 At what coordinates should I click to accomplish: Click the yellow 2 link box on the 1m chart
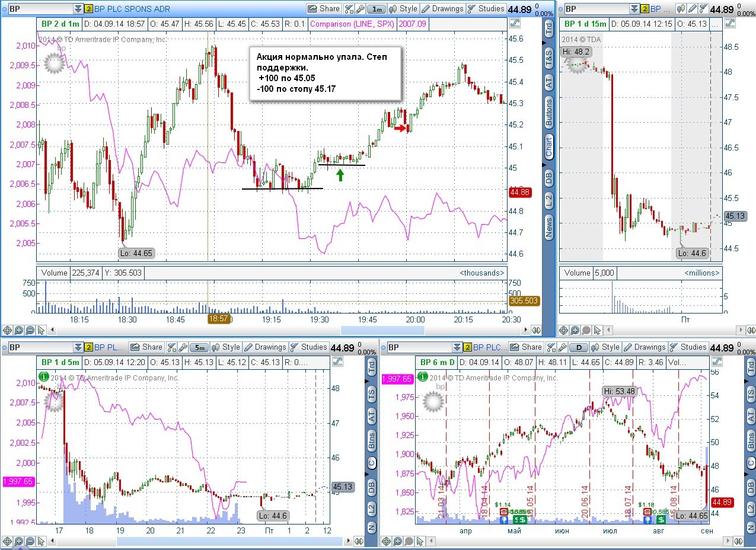pyautogui.click(x=88, y=9)
